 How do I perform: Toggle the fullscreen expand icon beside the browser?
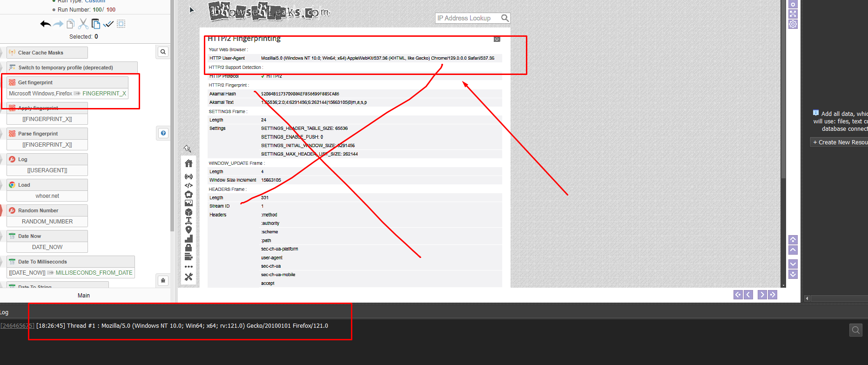(793, 14)
